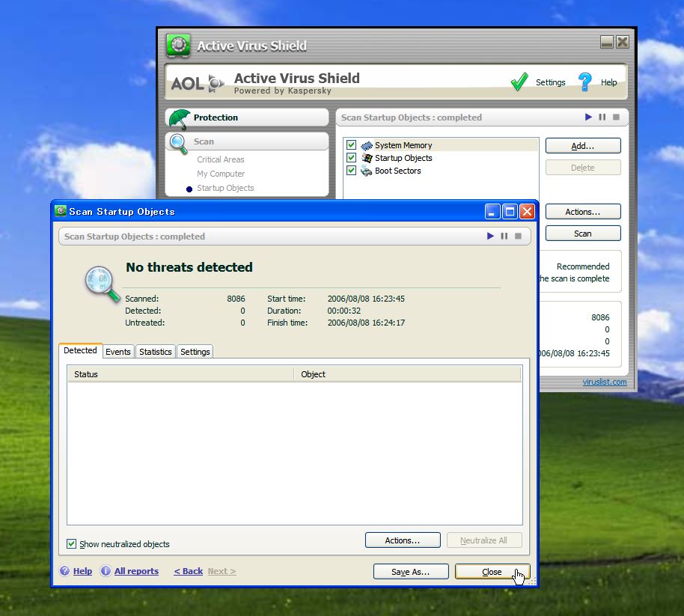Open the Settings tab in the dialog
This screenshot has width=684, height=616.
[195, 352]
